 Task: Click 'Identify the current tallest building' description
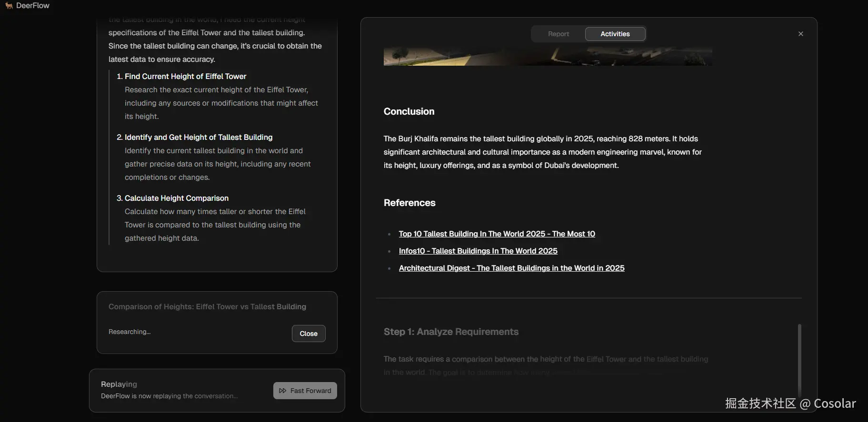pyautogui.click(x=218, y=164)
